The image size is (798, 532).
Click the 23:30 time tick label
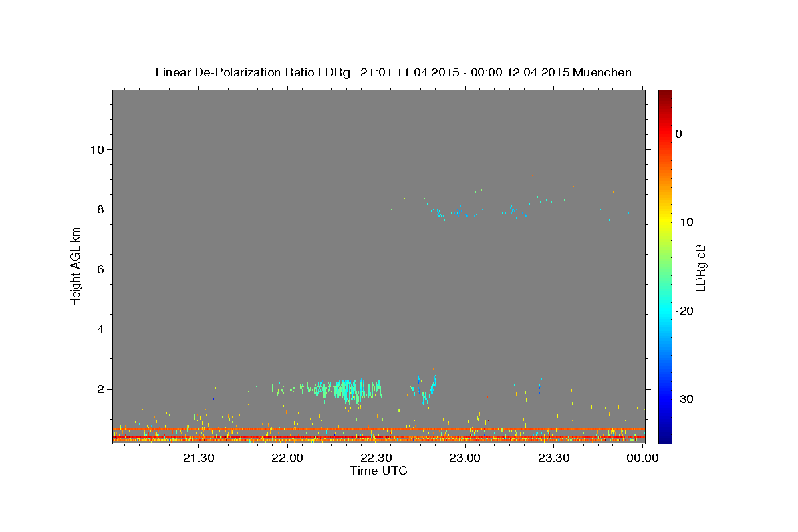[x=553, y=458]
